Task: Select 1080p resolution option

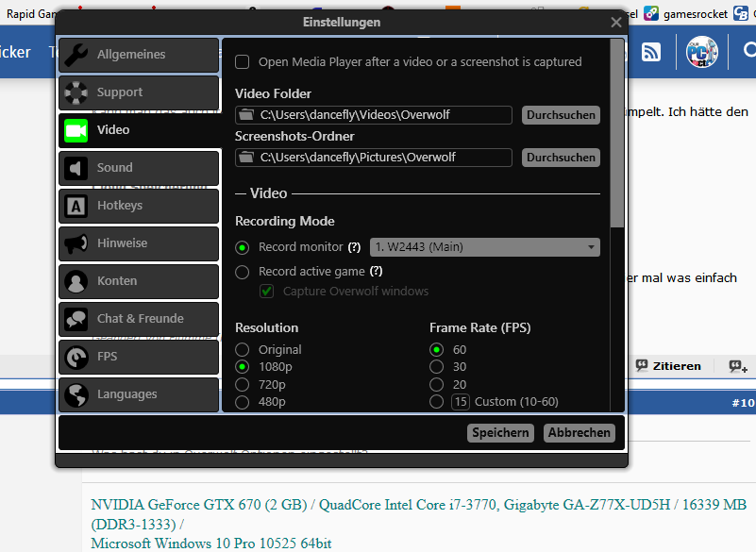Action: (x=242, y=367)
